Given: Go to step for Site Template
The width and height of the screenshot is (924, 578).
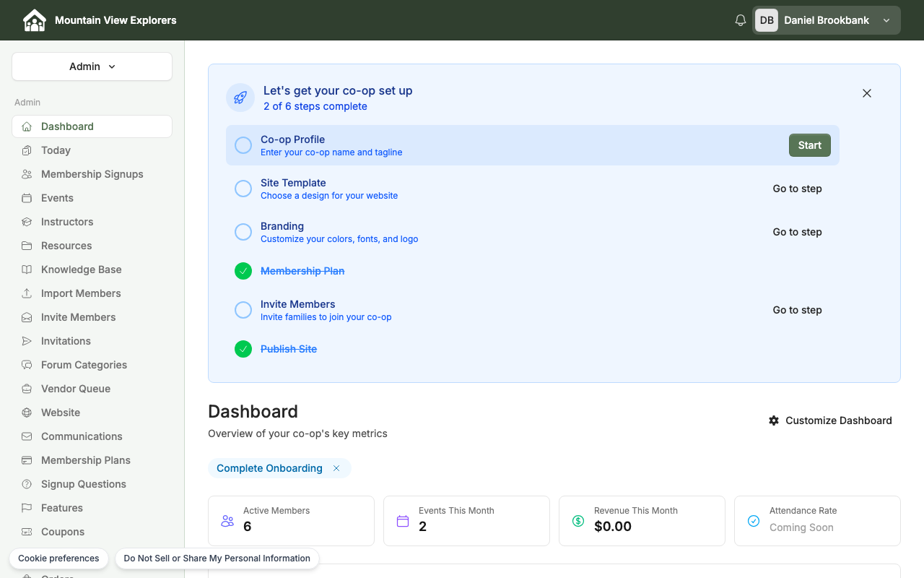Looking at the screenshot, I should pyautogui.click(x=797, y=189).
